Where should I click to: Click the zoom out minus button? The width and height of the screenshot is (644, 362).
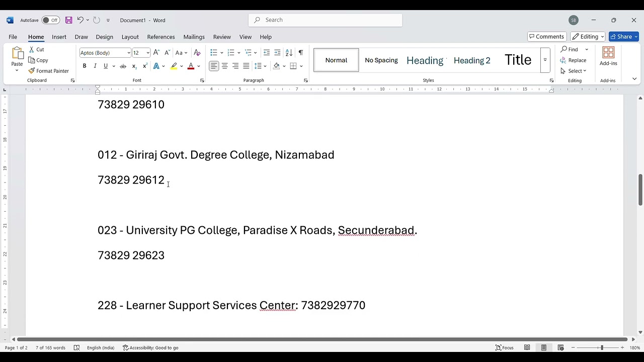click(x=573, y=347)
